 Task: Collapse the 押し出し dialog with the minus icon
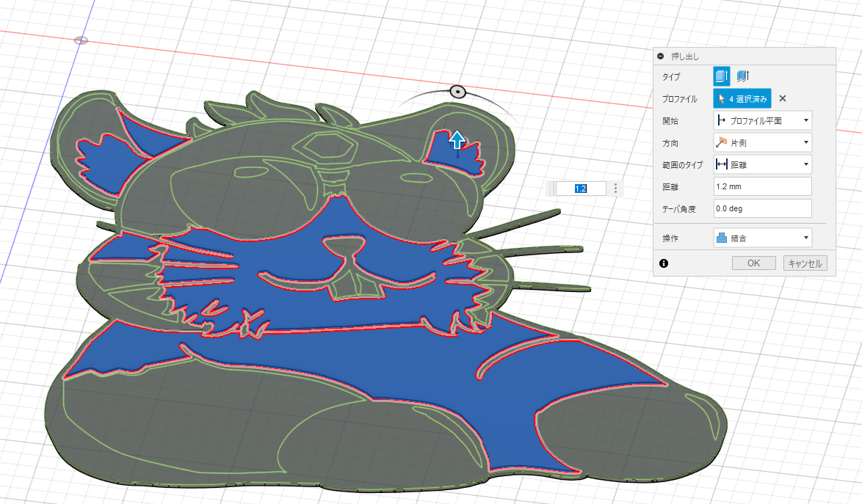click(x=660, y=56)
